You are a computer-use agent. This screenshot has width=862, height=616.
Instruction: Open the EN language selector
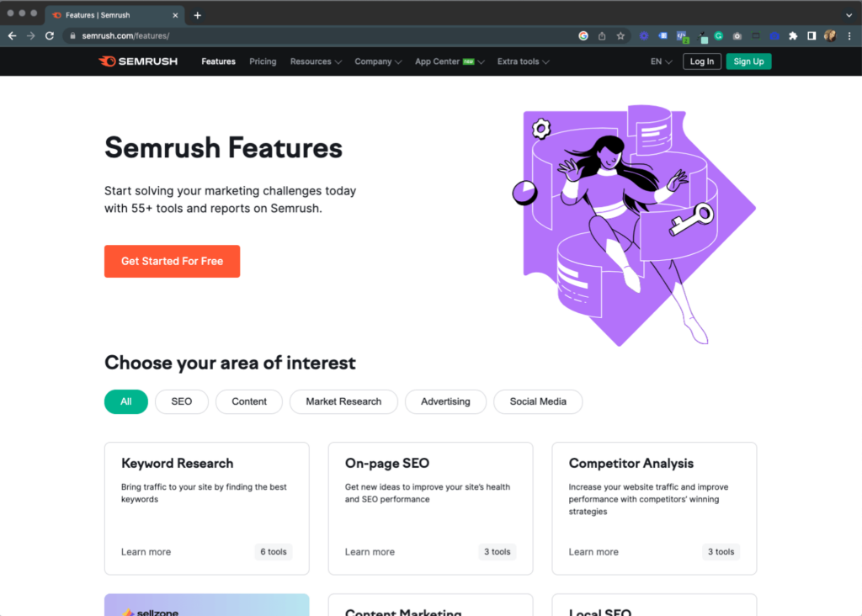point(662,61)
